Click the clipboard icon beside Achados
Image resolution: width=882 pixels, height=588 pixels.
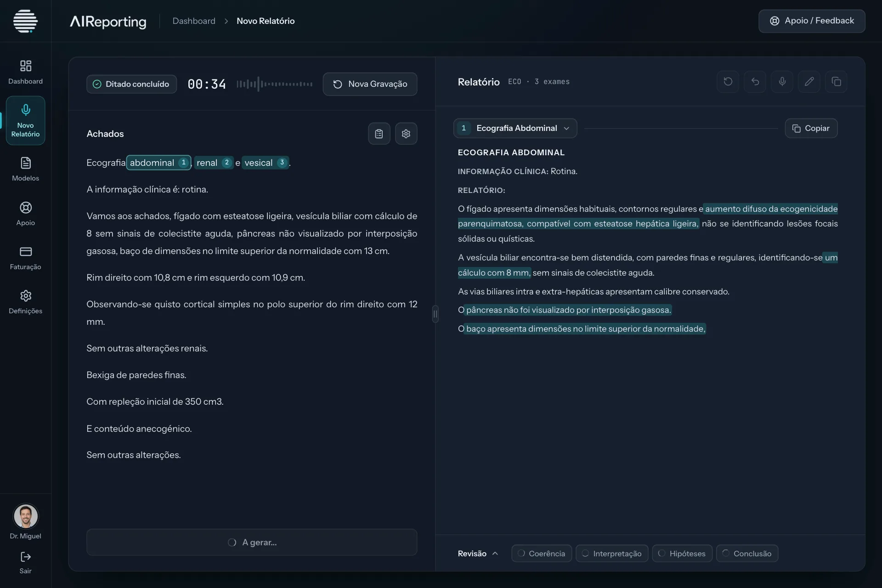coord(379,134)
